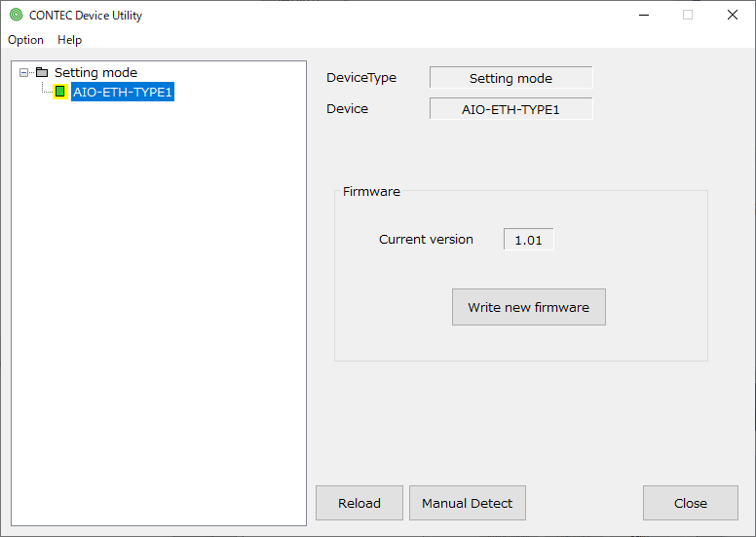Click the firmware version field showing 1.01
The width and height of the screenshot is (756, 537).
(528, 240)
